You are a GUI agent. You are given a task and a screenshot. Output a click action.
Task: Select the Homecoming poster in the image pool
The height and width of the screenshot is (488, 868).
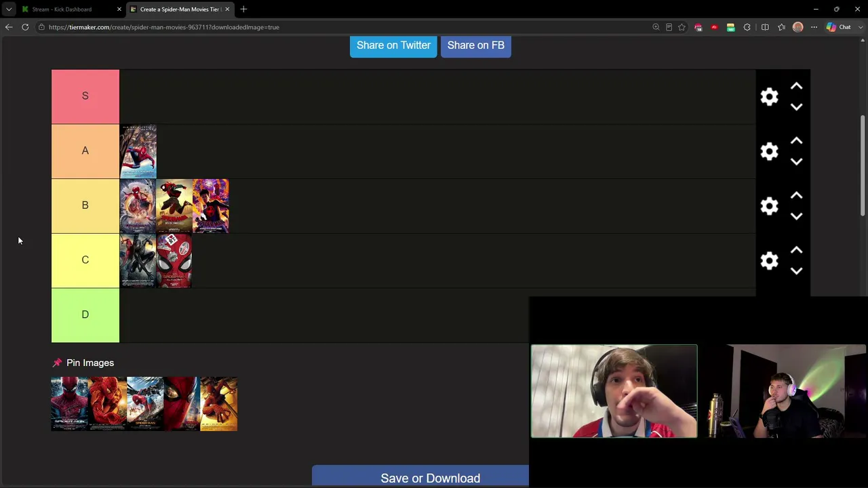(x=144, y=404)
